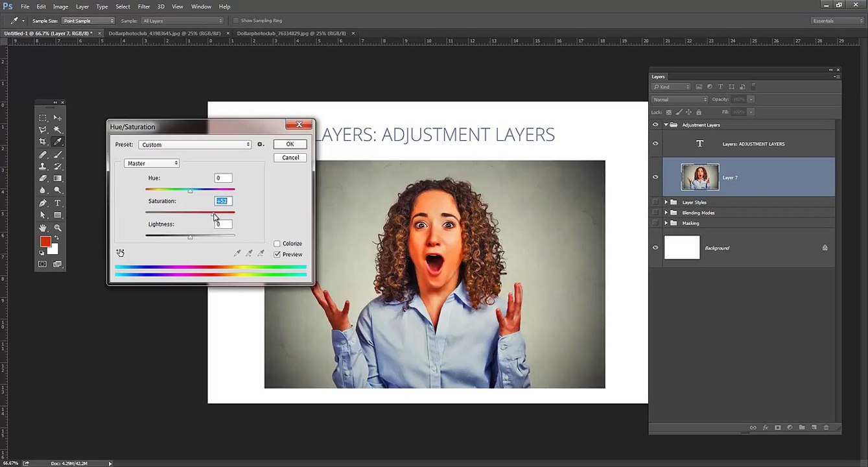Screen dimensions: 868x467
Task: Open Sample Size dropdown
Action: tap(89, 21)
